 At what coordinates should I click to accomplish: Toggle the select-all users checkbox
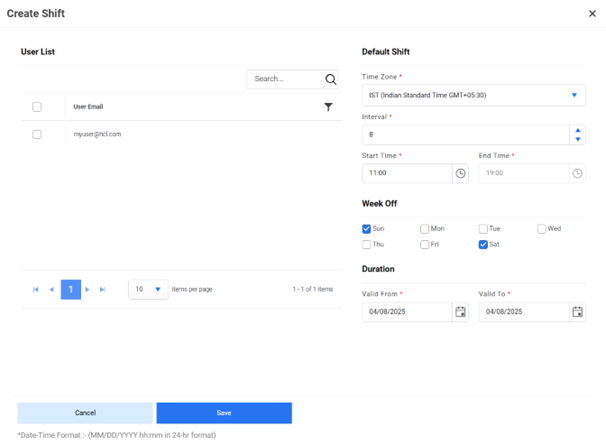click(x=37, y=107)
